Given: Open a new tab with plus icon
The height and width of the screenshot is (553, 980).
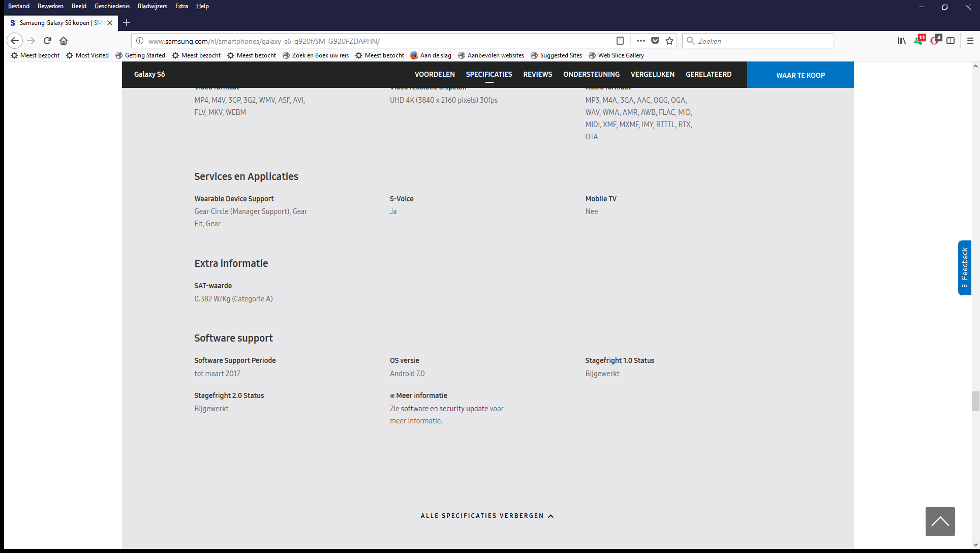Looking at the screenshot, I should coord(127,22).
